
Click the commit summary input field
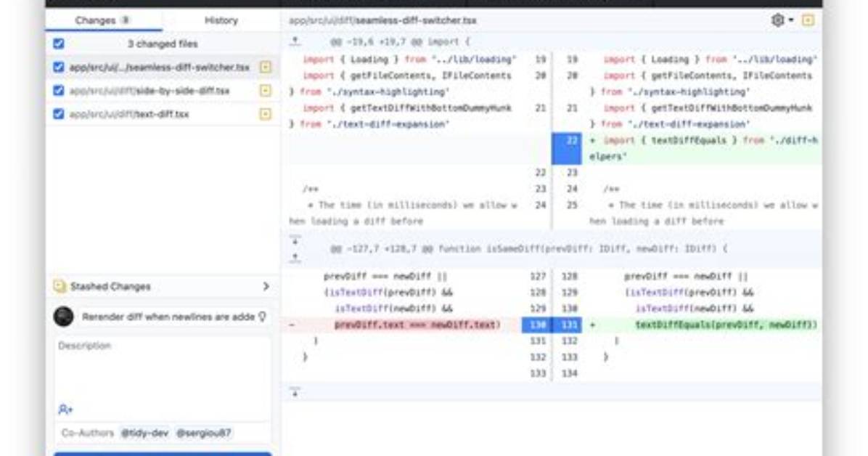click(x=174, y=317)
